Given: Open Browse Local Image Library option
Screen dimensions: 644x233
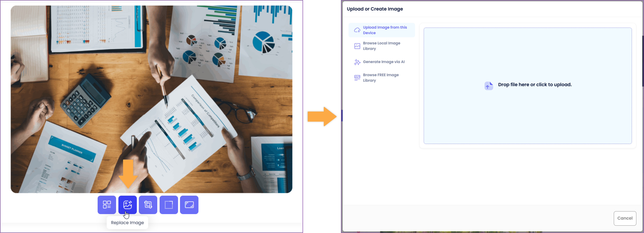Looking at the screenshot, I should [x=382, y=46].
